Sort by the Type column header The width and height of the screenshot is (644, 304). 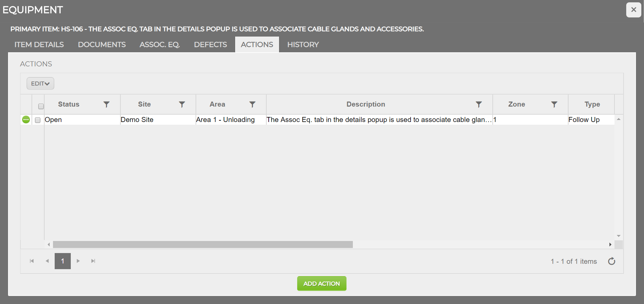point(592,105)
